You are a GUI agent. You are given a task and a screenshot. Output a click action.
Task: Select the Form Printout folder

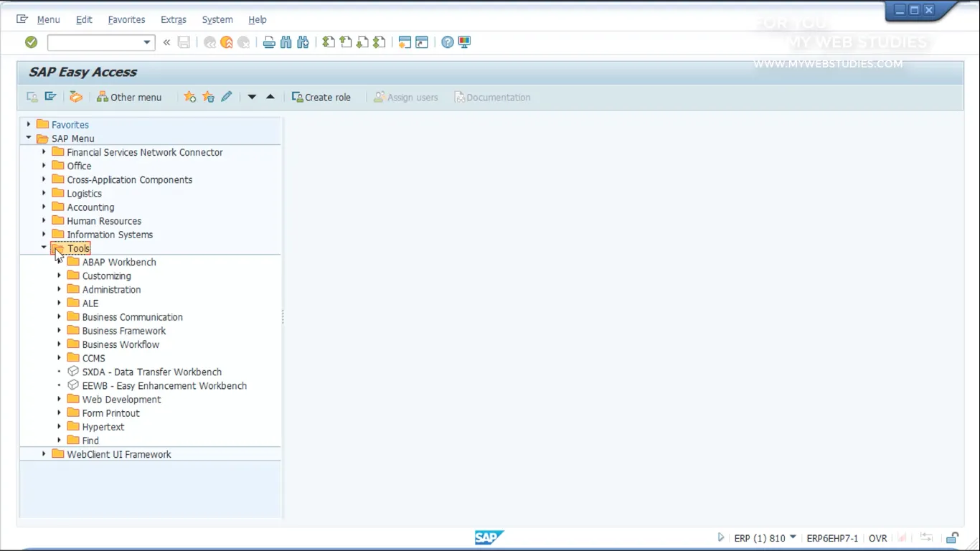pyautogui.click(x=110, y=413)
